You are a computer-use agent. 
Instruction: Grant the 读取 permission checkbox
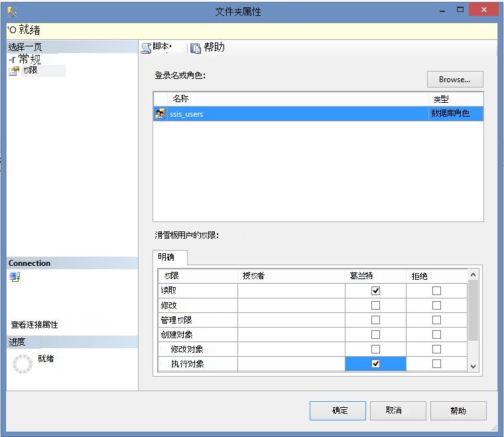375,290
